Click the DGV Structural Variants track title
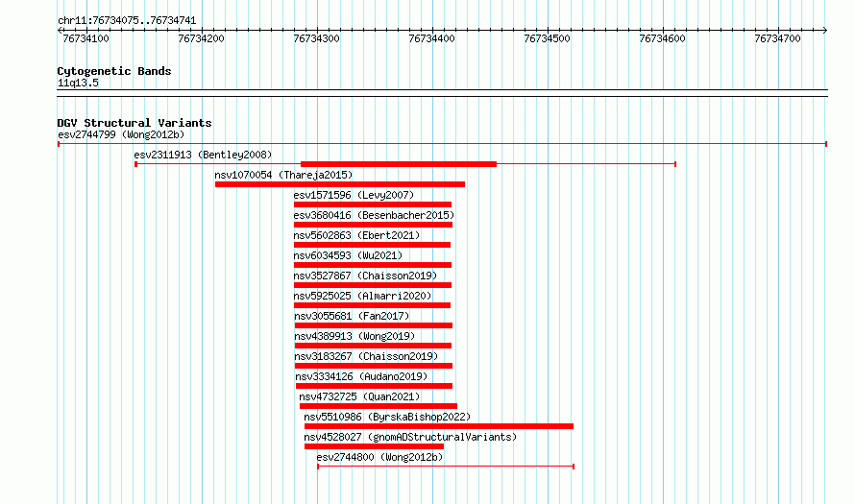Viewport: 855px width, 504px height. pyautogui.click(x=134, y=123)
